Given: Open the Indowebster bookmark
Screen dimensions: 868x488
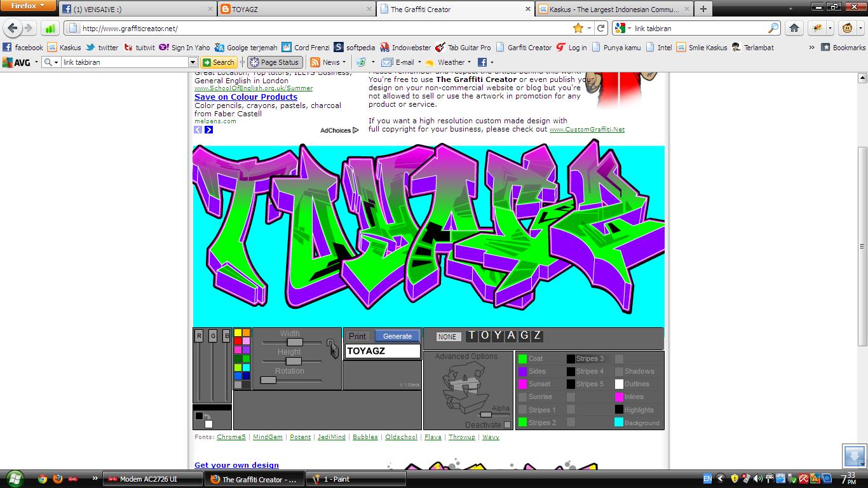Looking at the screenshot, I should (405, 47).
